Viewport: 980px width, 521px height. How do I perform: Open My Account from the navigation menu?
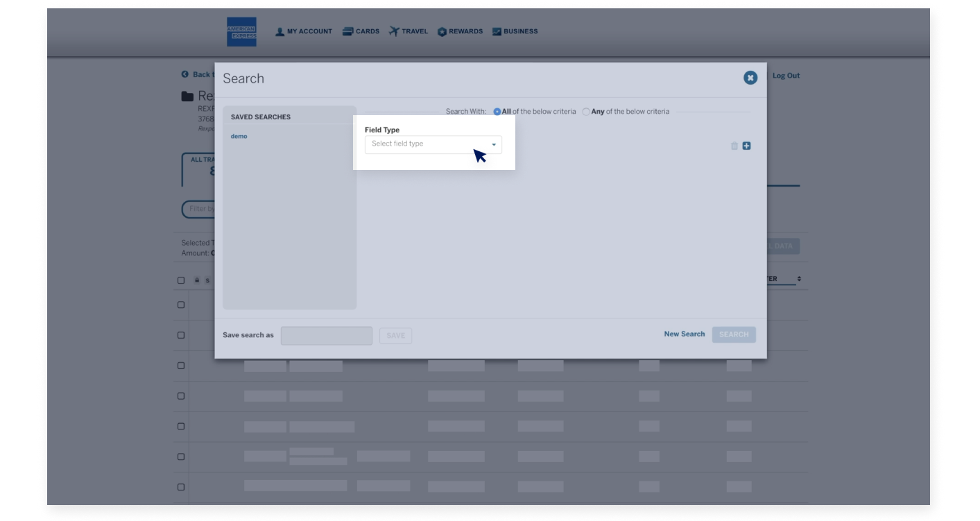(x=303, y=31)
